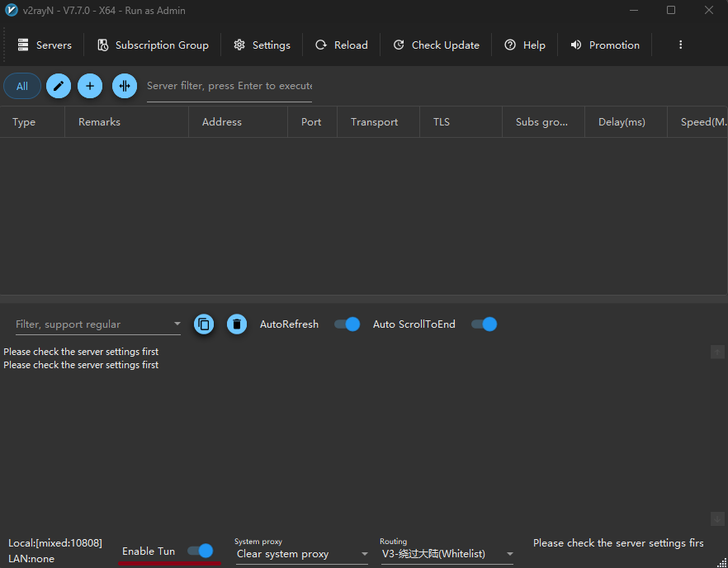The width and height of the screenshot is (728, 568).
Task: Click the auto column width icon
Action: click(125, 86)
